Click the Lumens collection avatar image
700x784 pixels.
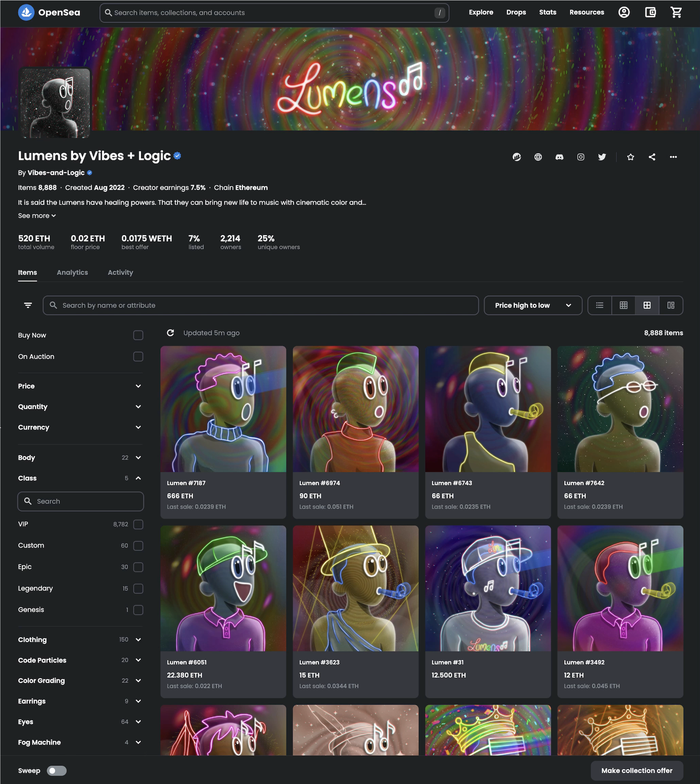click(54, 103)
